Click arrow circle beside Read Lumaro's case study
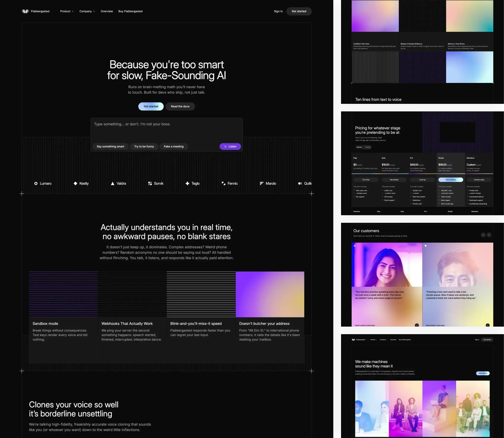This screenshot has width=504, height=438. pos(417,325)
